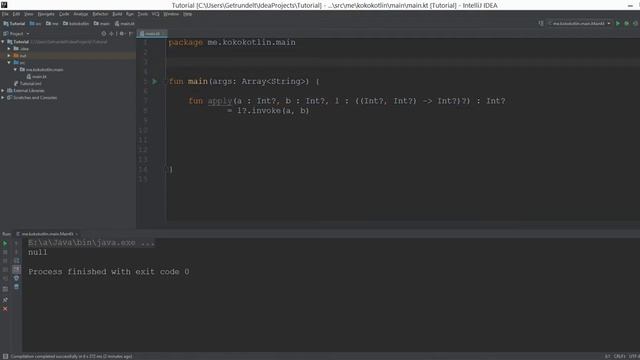Viewport: 640px width, 360px height.
Task: Rerun program with green Run panel arrow
Action: [5, 243]
